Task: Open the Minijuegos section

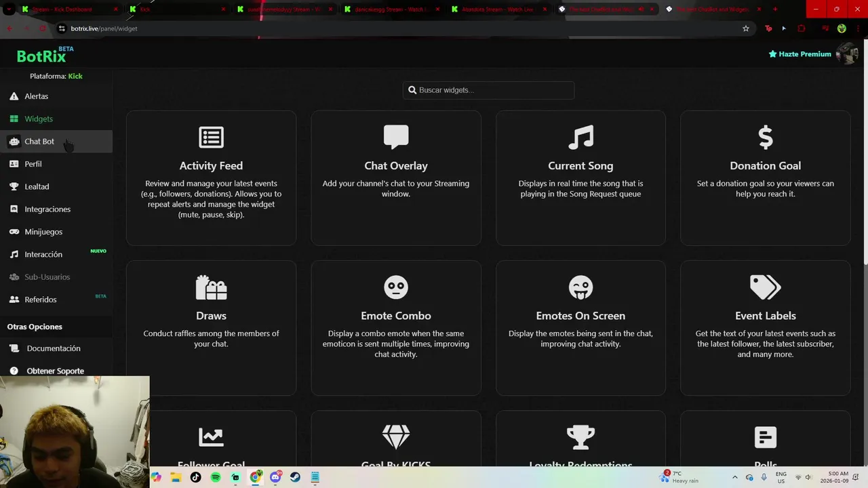Action: click(x=56, y=232)
